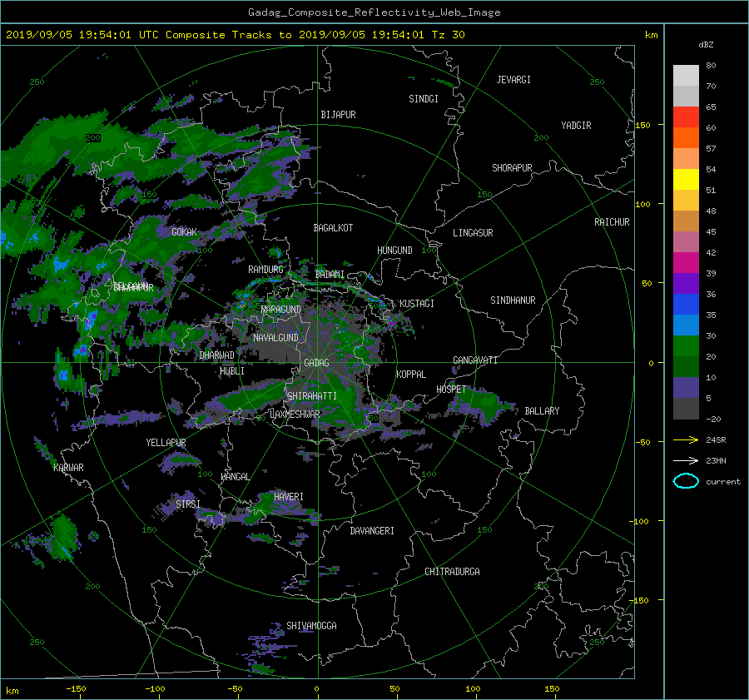Screen dimensions: 749x700
Task: Click the KARWAR city label
Action: (x=68, y=468)
